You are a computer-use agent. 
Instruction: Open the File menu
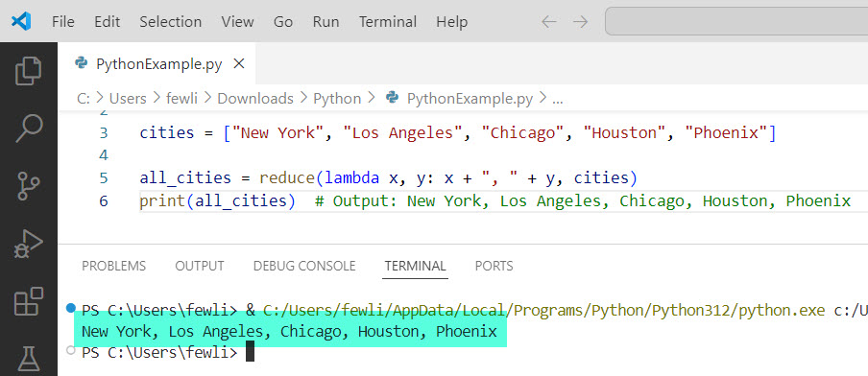(x=63, y=21)
